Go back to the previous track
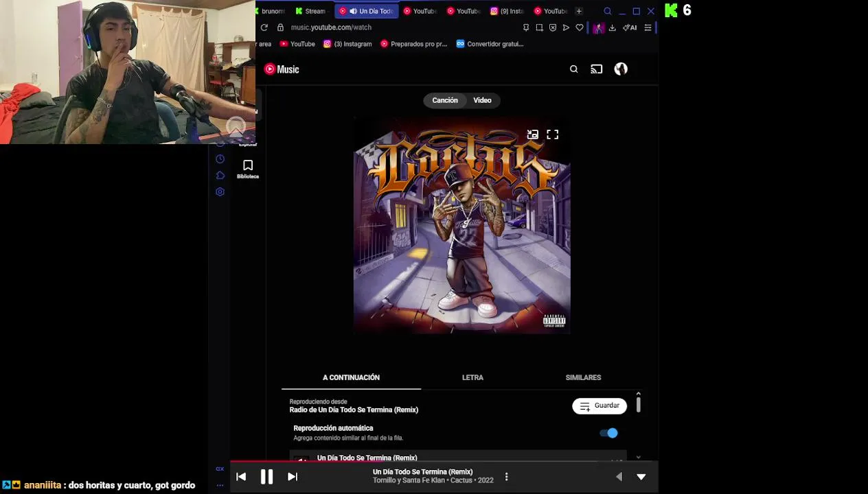 point(241,477)
